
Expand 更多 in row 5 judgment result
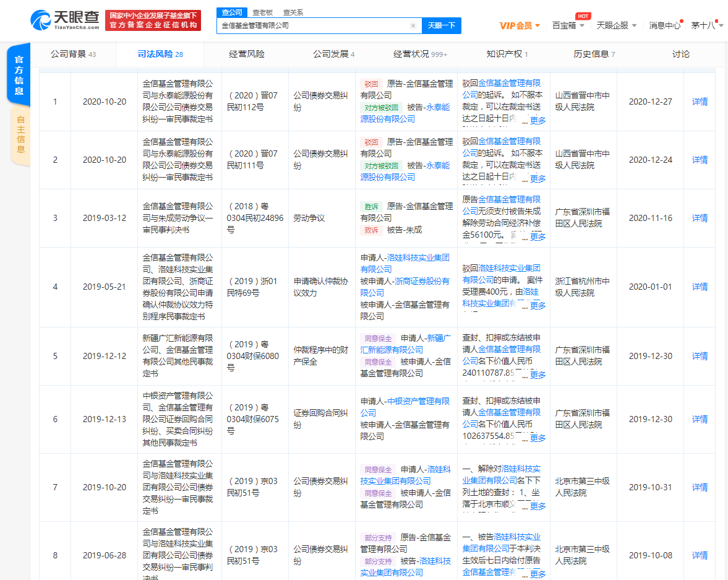537,374
